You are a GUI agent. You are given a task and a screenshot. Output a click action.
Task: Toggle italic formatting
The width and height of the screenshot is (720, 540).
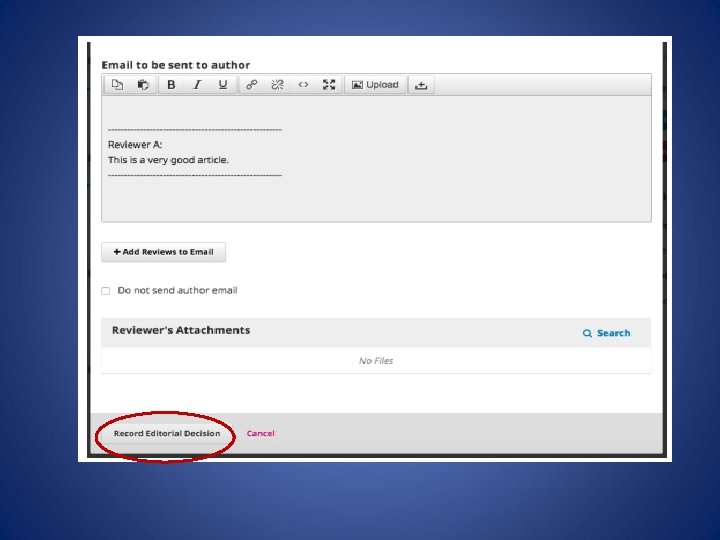pos(197,85)
